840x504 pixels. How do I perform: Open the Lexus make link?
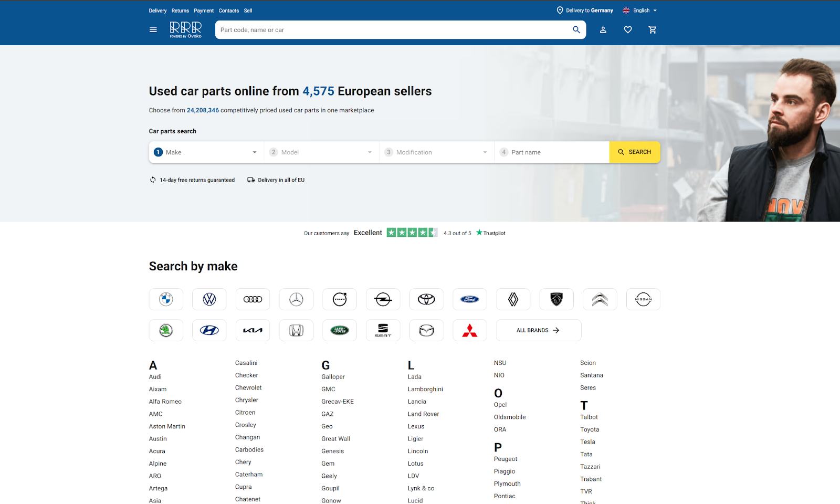pyautogui.click(x=416, y=426)
